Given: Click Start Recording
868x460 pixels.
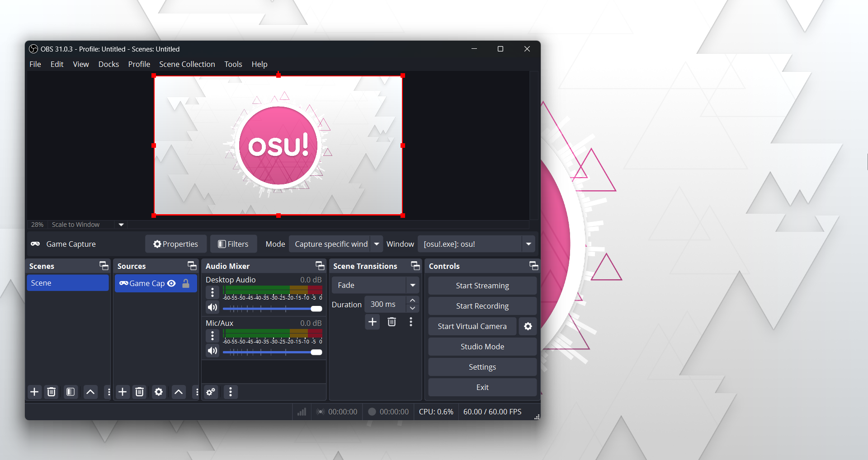Looking at the screenshot, I should point(482,306).
